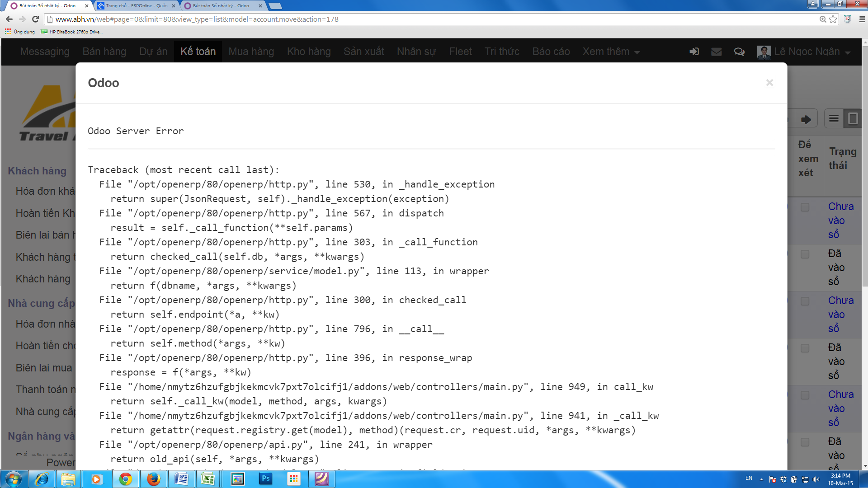The height and width of the screenshot is (488, 868).
Task: Click the page vertical scrollbar thumb
Action: (865, 166)
